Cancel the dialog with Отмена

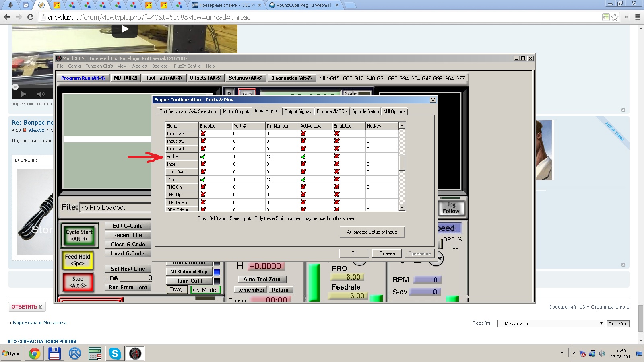pyautogui.click(x=387, y=253)
